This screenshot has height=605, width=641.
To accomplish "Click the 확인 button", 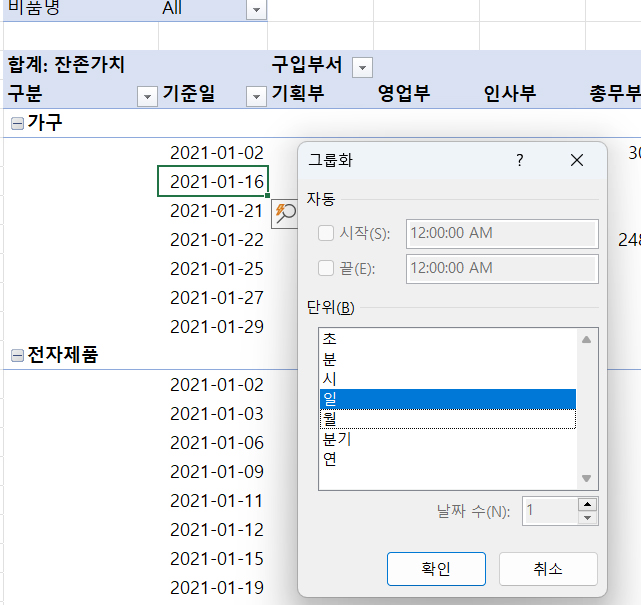I will [436, 569].
